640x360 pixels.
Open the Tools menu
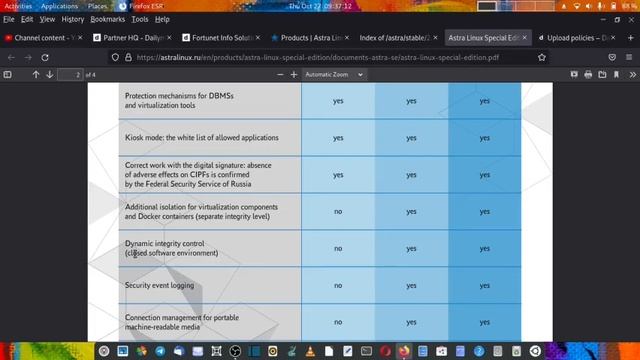[x=140, y=19]
